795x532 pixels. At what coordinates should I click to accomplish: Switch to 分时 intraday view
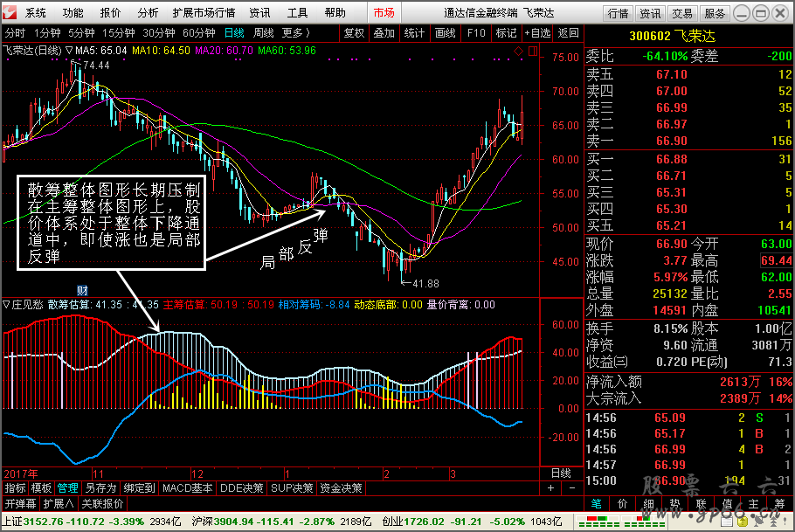click(x=15, y=33)
